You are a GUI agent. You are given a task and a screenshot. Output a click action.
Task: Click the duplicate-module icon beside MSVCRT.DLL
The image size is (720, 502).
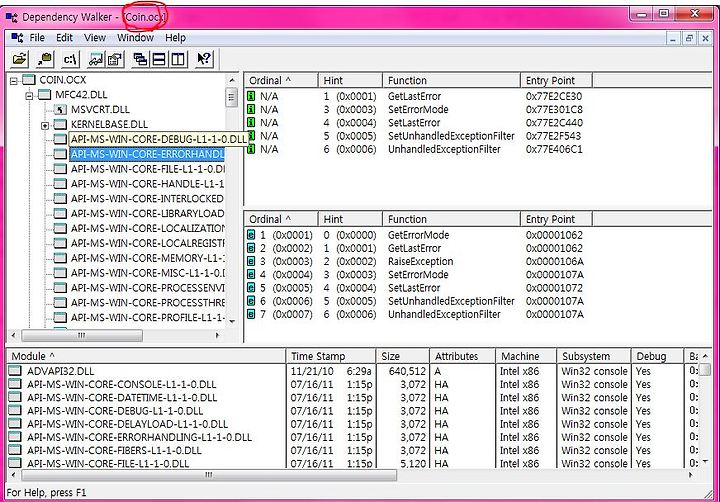tap(60, 109)
